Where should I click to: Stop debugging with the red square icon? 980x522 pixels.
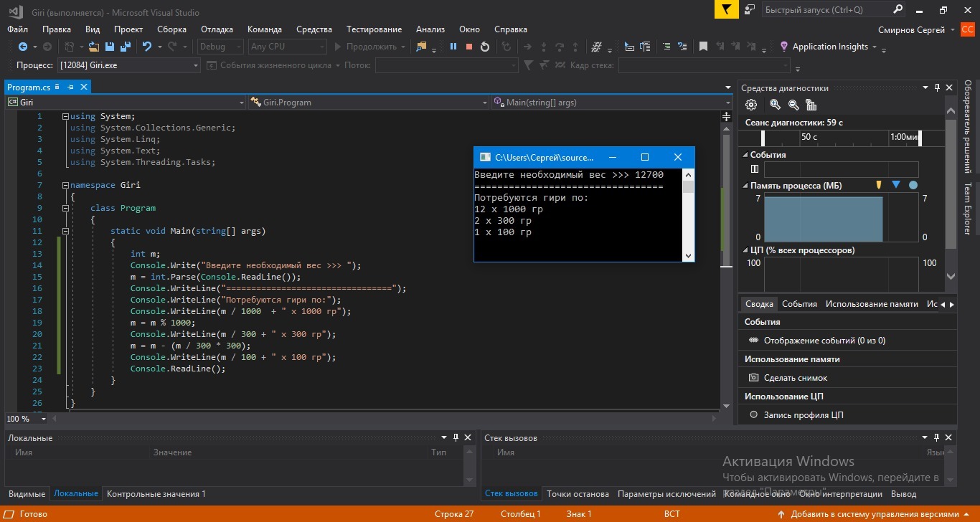pos(469,47)
